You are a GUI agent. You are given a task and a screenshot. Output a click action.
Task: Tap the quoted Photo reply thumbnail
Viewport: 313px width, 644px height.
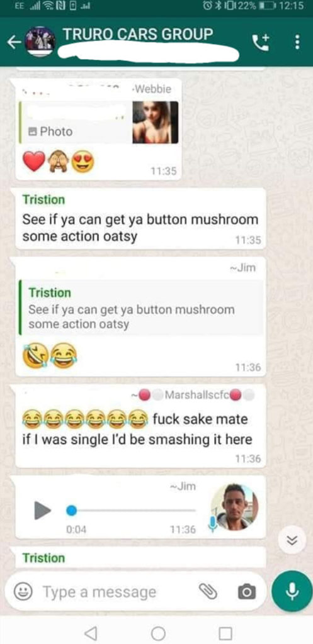[156, 123]
